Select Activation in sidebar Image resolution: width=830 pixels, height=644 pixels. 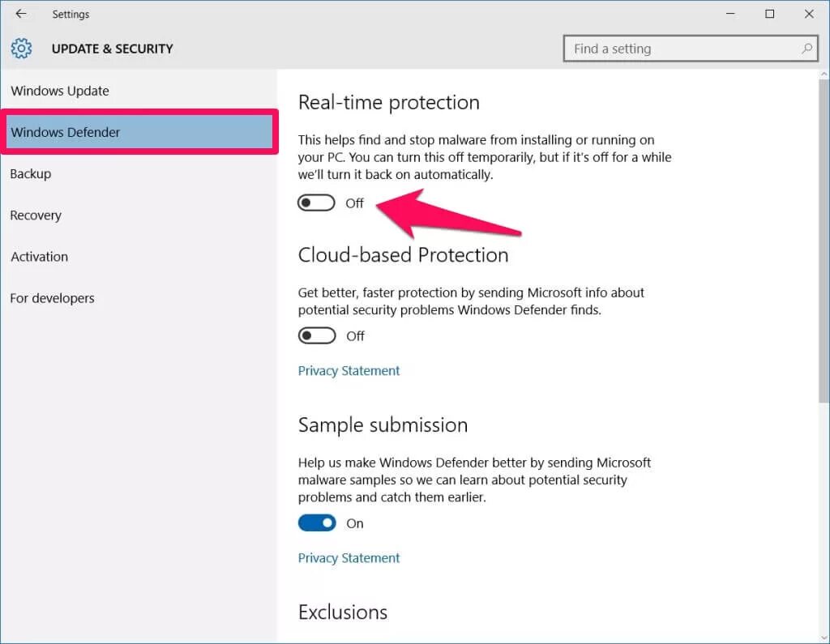pyautogui.click(x=40, y=257)
